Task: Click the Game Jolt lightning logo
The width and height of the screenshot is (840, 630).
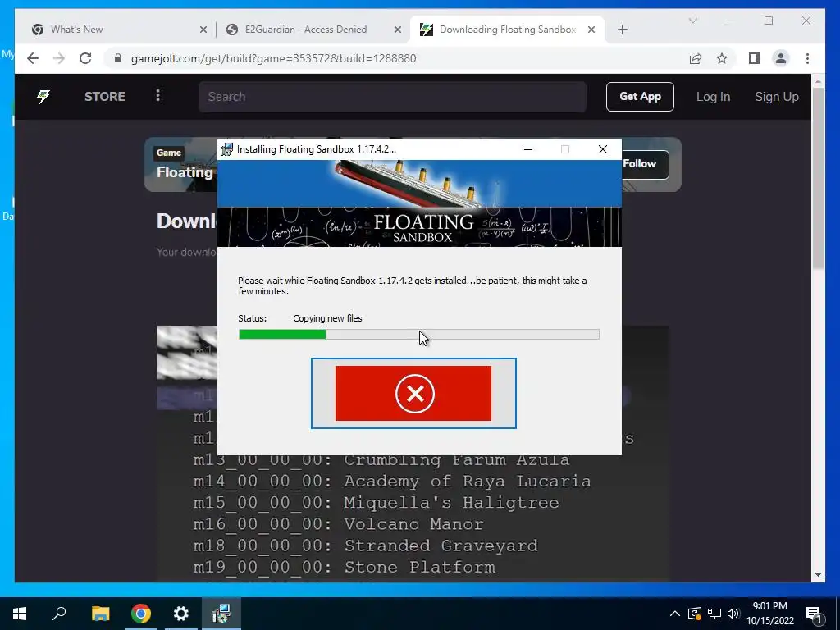Action: pyautogui.click(x=43, y=97)
